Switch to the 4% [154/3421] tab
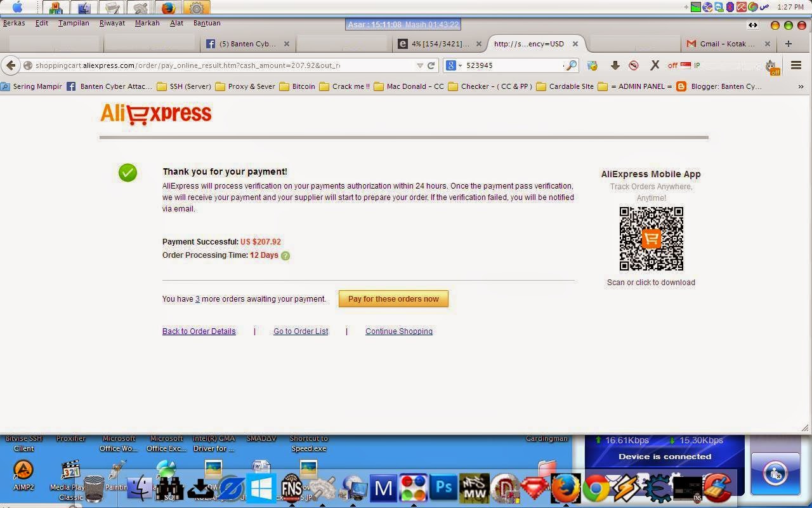The image size is (812, 508). [440, 44]
